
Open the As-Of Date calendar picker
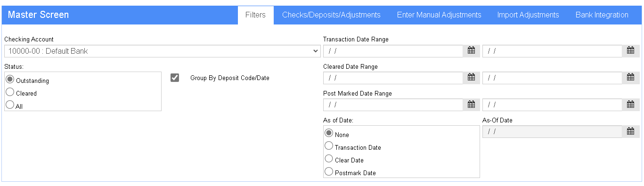coord(630,131)
